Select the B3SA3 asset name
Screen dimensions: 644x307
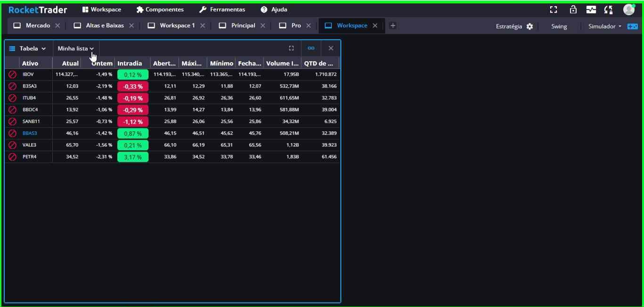(x=30, y=86)
